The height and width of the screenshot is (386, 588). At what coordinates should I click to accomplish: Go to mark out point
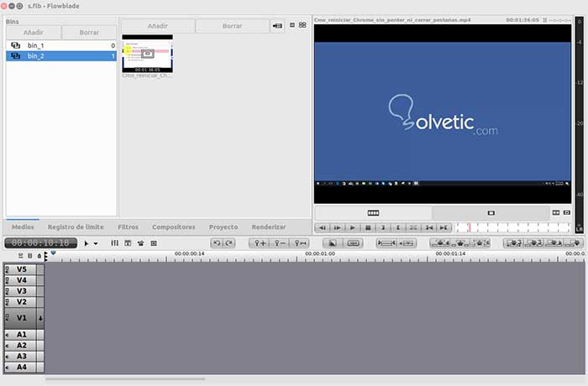(x=444, y=227)
